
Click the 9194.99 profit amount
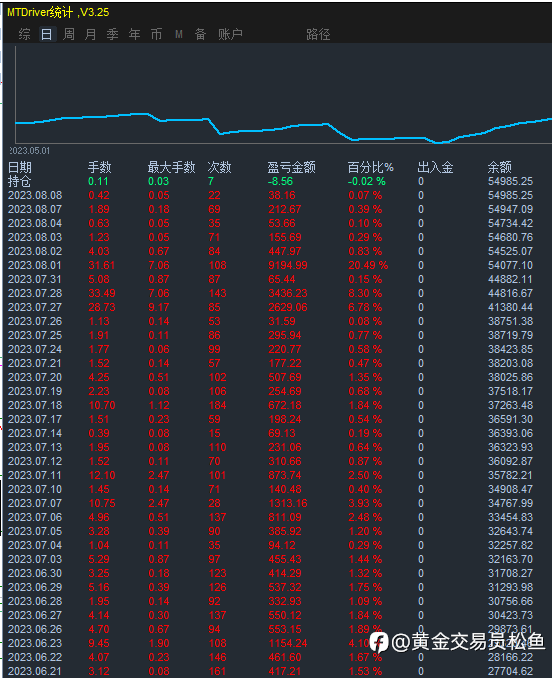point(288,265)
